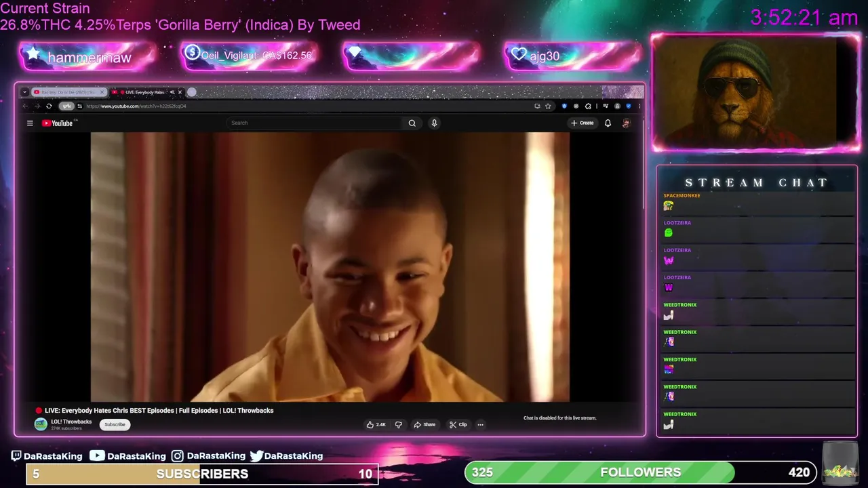Screen dimensions: 868x488
Task: Click the STREAM CHAT header
Action: [757, 182]
